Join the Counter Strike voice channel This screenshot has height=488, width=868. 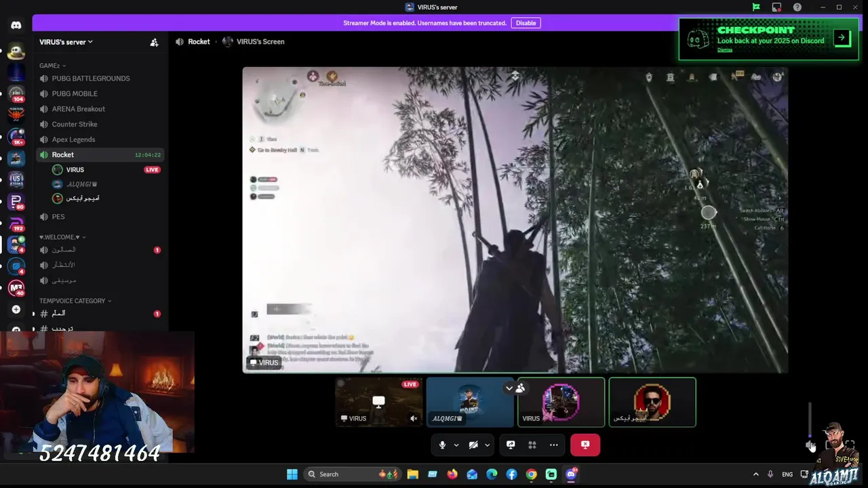tap(100, 124)
